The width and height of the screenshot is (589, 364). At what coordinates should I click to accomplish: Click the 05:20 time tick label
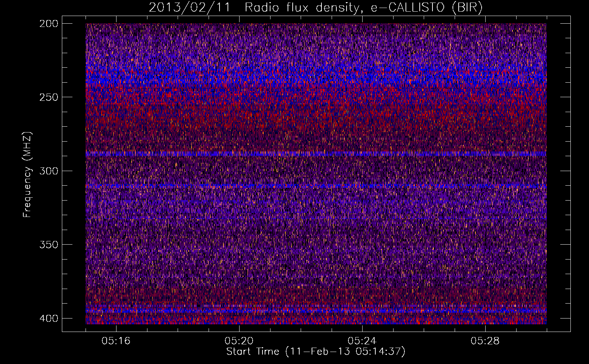[239, 341]
